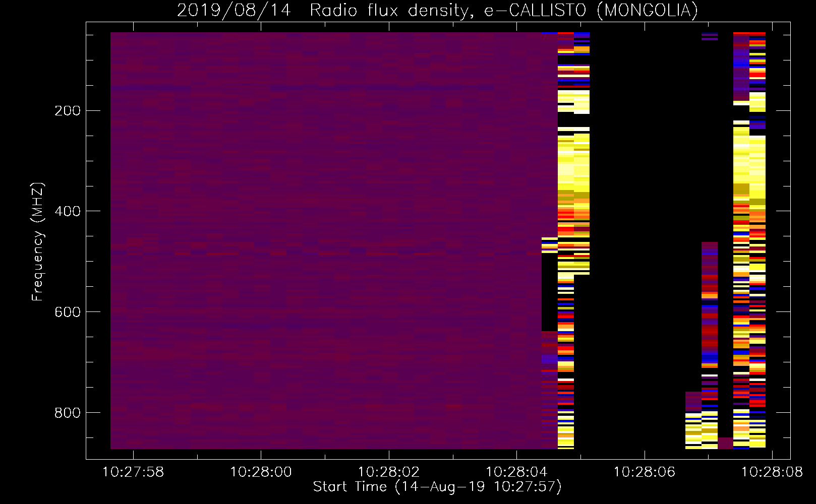Viewport: 816px width, 504px height.
Task: Click the 10:27:58 time tick label
Action: pos(133,472)
